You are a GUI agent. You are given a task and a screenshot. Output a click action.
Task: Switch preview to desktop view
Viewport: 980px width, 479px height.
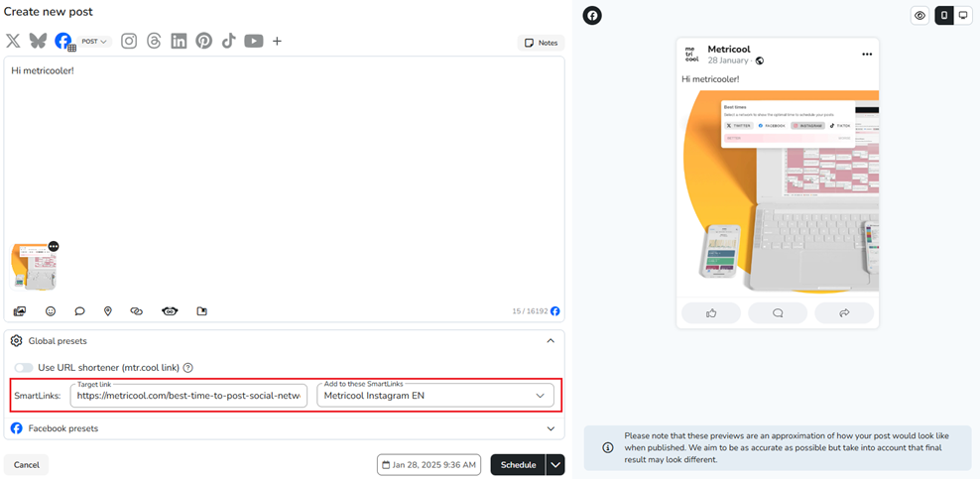tap(963, 16)
